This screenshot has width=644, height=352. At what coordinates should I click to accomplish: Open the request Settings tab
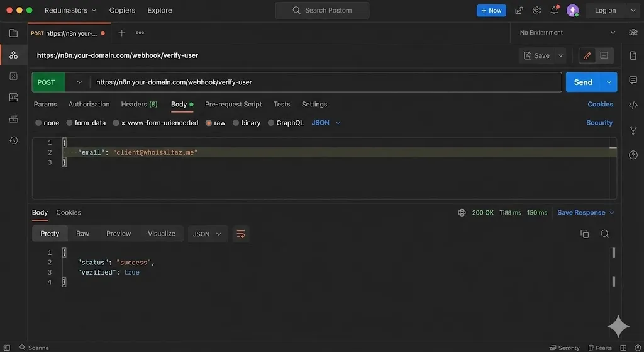point(314,105)
